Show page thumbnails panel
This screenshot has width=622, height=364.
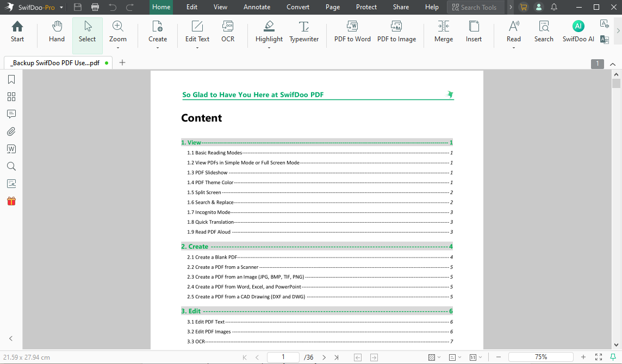tap(11, 97)
